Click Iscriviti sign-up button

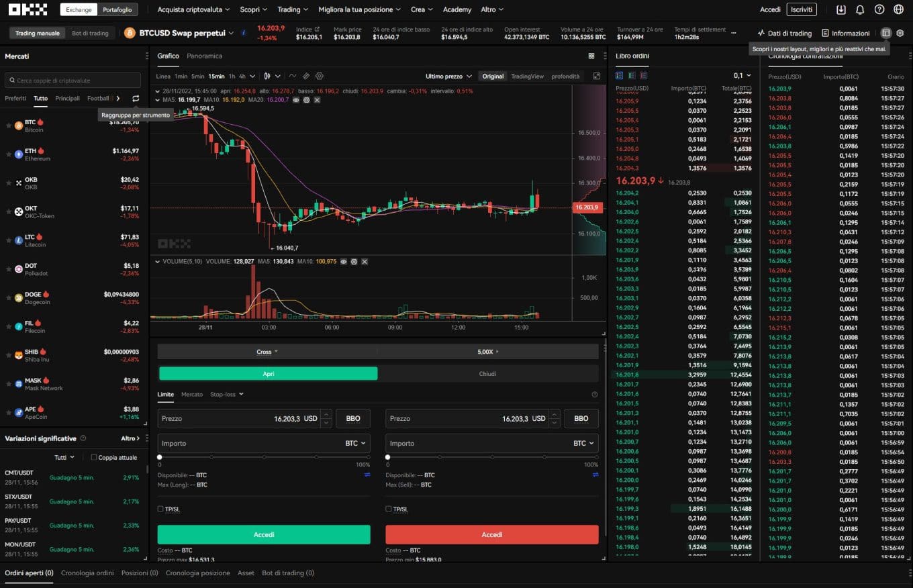tap(802, 9)
